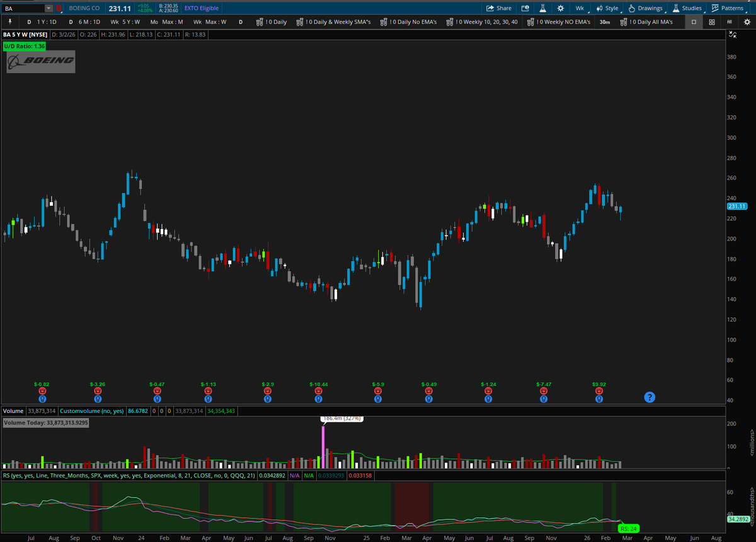Image resolution: width=756 pixels, height=542 pixels.
Task: Click the Customvolume (no, yes) study label
Action: coord(92,410)
